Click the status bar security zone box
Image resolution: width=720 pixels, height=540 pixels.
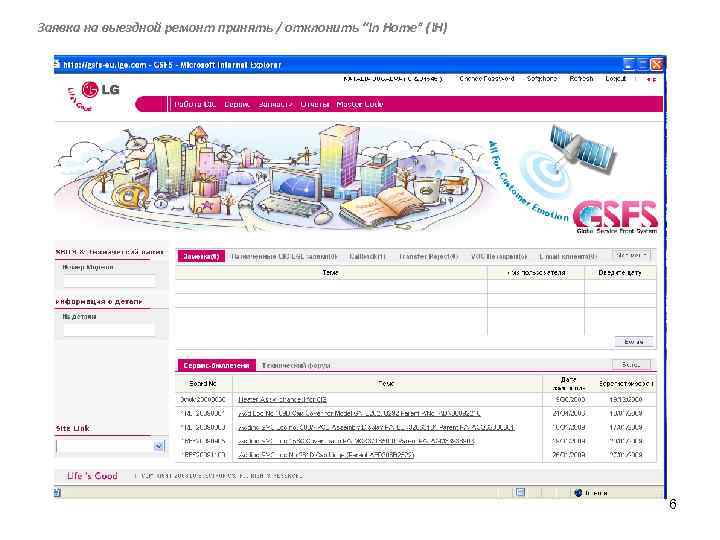616,493
